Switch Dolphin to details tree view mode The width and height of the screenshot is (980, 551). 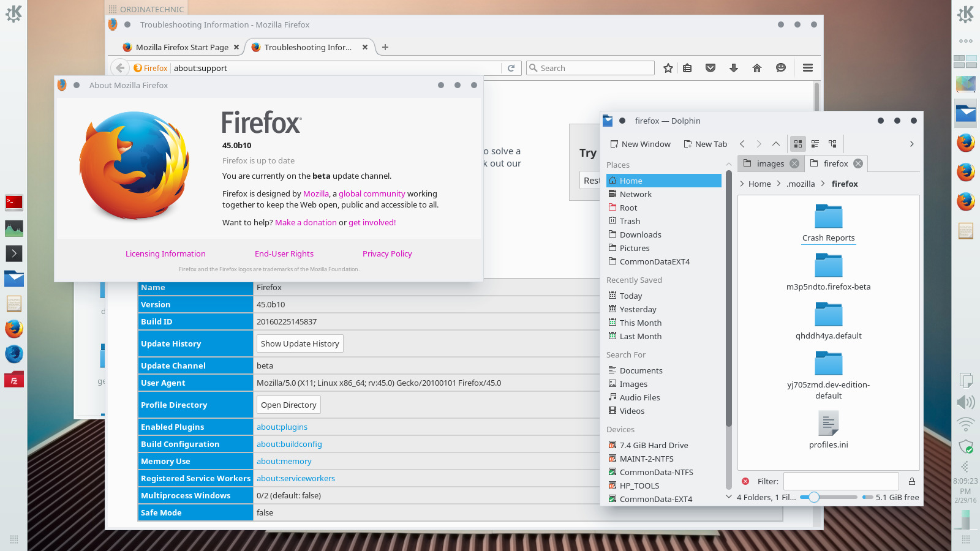click(832, 144)
